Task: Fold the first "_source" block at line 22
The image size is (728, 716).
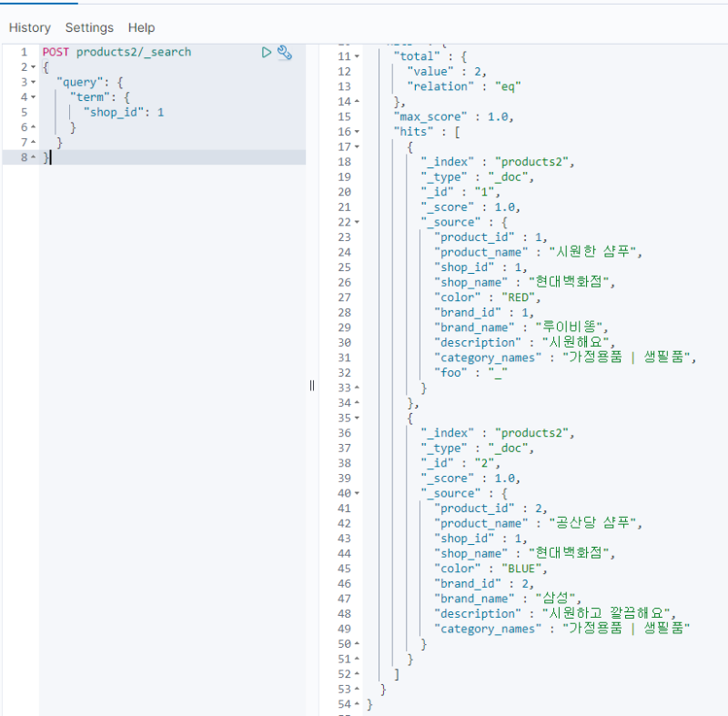Action: [357, 222]
